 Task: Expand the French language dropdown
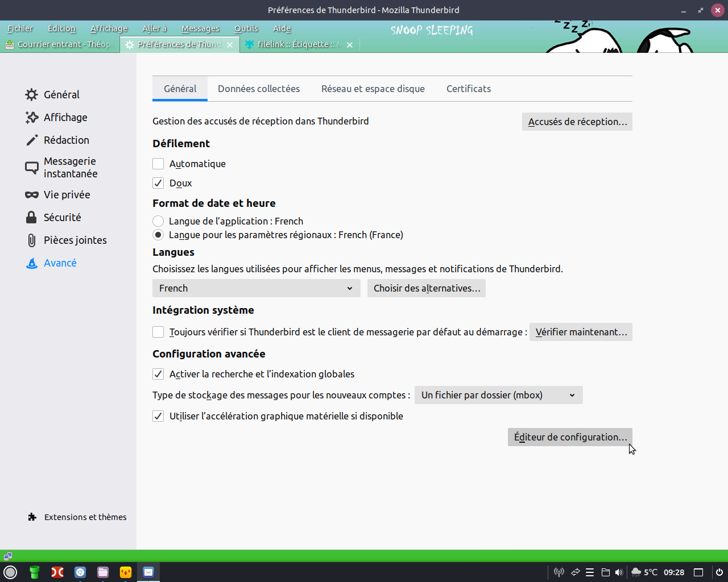(x=256, y=288)
